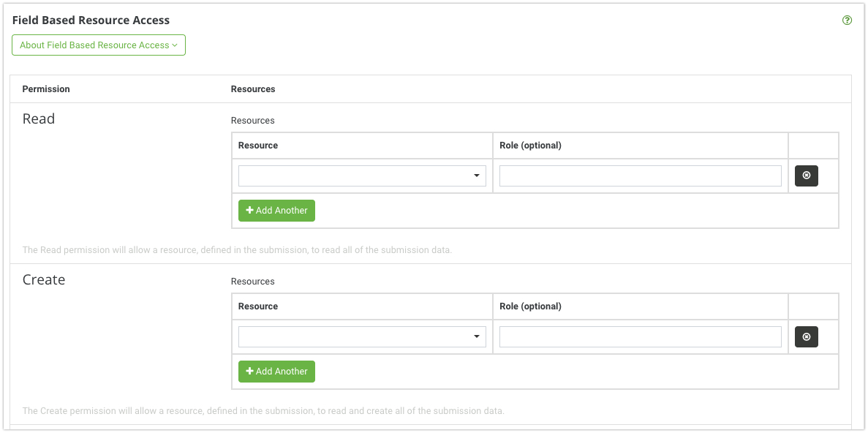Expand About Field Based Resource Access
868x433 pixels.
coord(99,45)
